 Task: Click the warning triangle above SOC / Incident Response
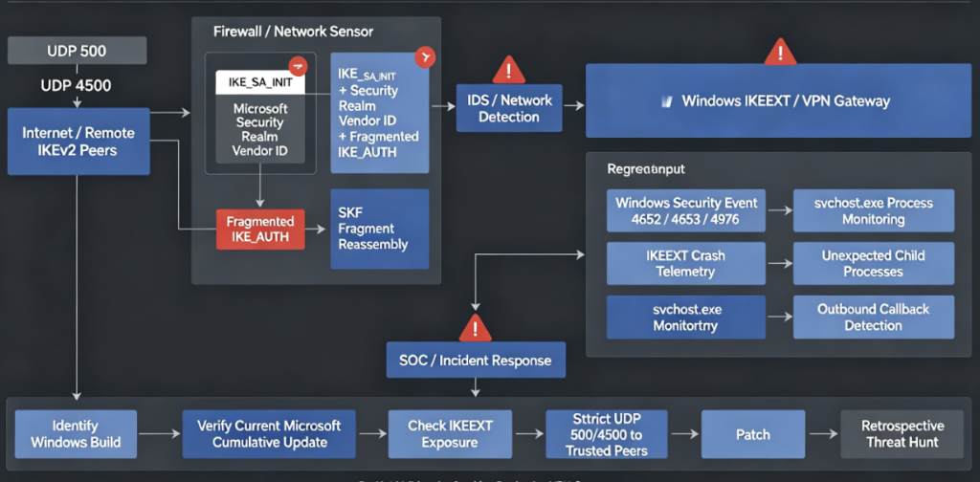476,327
